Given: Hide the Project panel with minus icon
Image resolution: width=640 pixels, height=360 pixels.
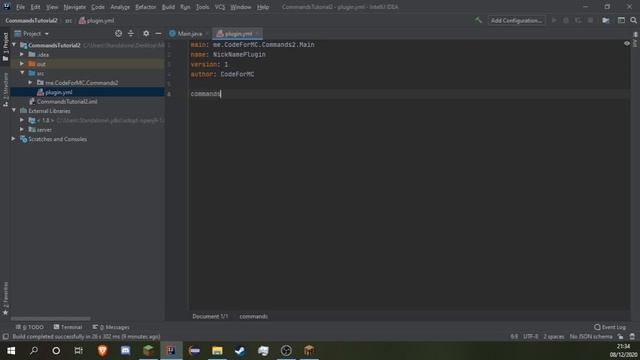Looking at the screenshot, I should [x=158, y=33].
